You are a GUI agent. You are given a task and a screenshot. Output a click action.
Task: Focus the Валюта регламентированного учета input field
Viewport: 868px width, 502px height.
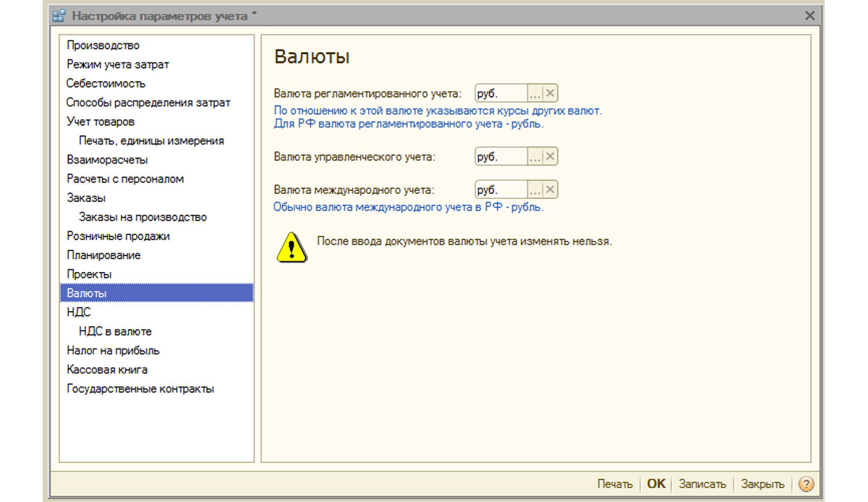501,93
